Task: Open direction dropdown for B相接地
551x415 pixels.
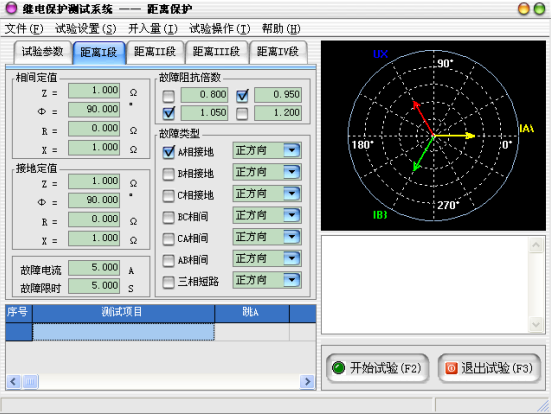Action: point(292,172)
